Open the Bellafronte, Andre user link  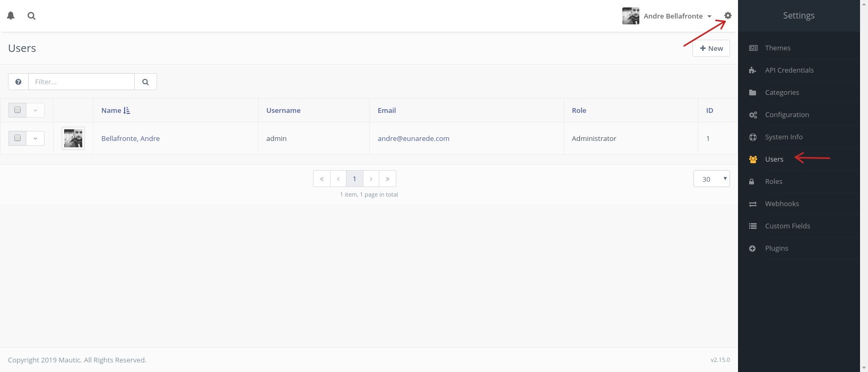pyautogui.click(x=131, y=138)
